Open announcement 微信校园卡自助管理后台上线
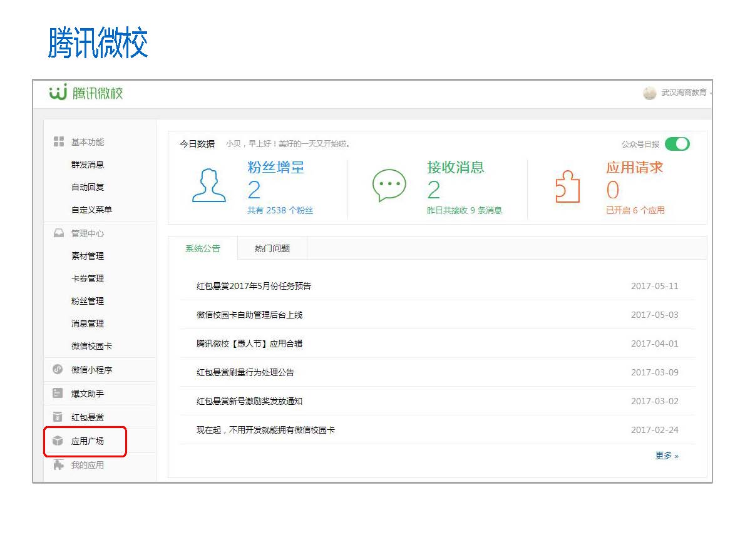Viewport: 745px width, 560px height. [249, 315]
